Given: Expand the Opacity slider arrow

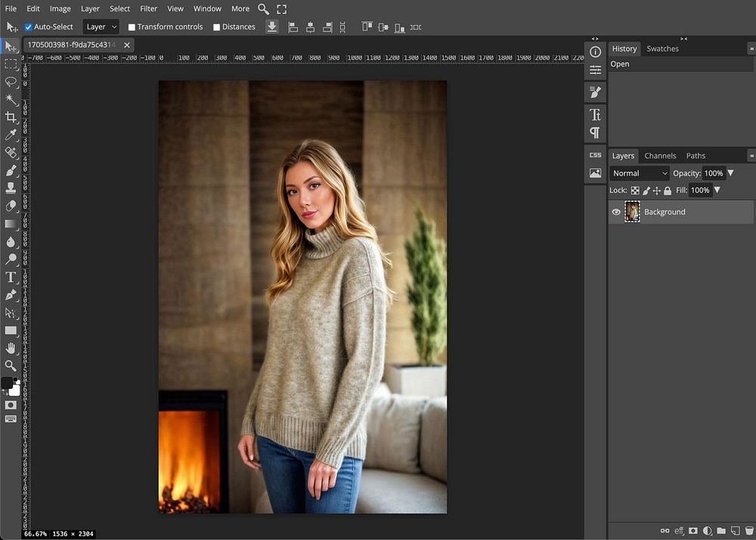Looking at the screenshot, I should point(730,173).
